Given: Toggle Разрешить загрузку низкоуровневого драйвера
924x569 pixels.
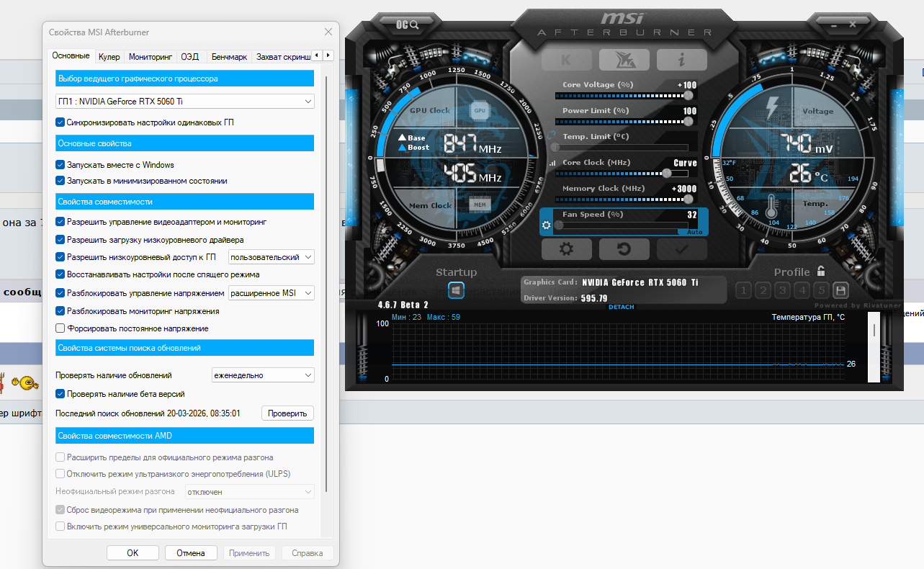Looking at the screenshot, I should [60, 240].
